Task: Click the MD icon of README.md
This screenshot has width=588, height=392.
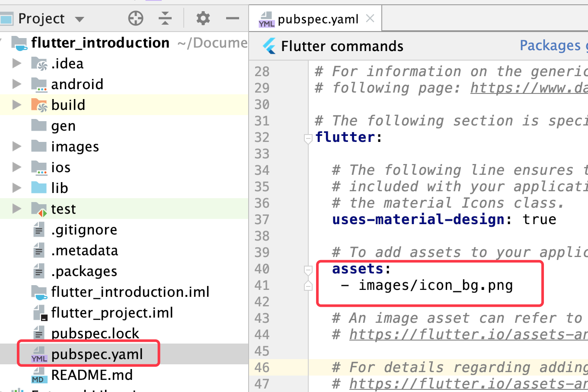Action: point(38,375)
